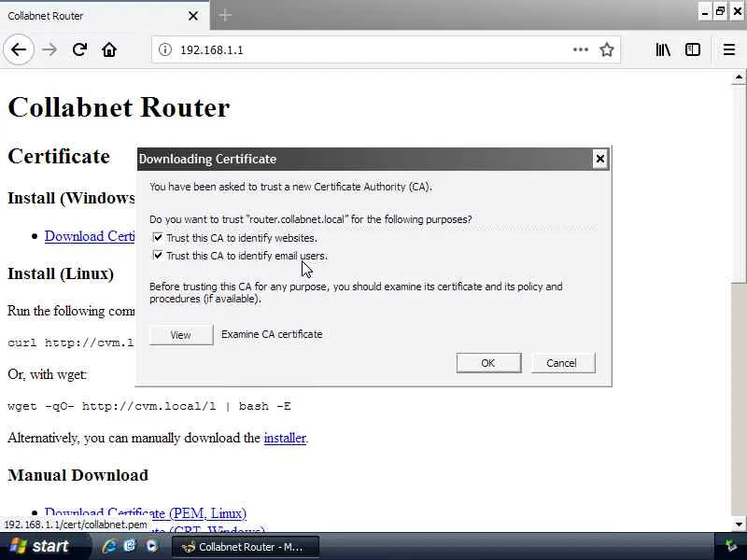Click the second quick launch icon
Screen dimensions: 747x560
point(130,546)
